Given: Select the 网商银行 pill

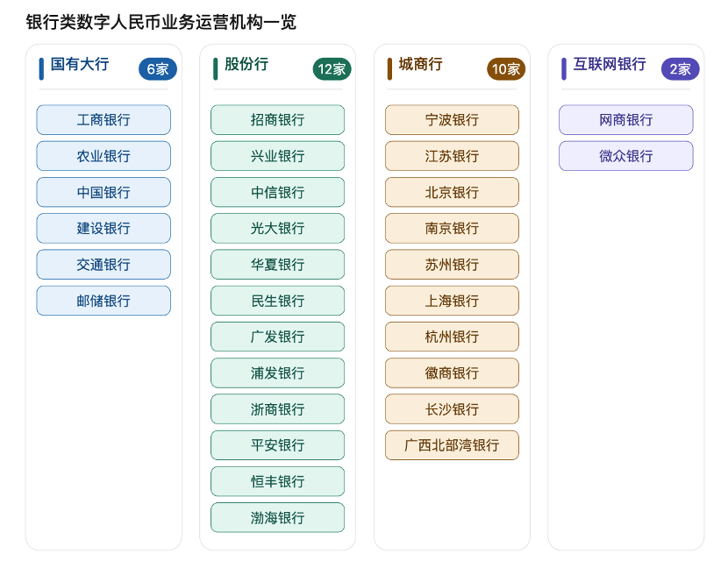Looking at the screenshot, I should coord(626,120).
